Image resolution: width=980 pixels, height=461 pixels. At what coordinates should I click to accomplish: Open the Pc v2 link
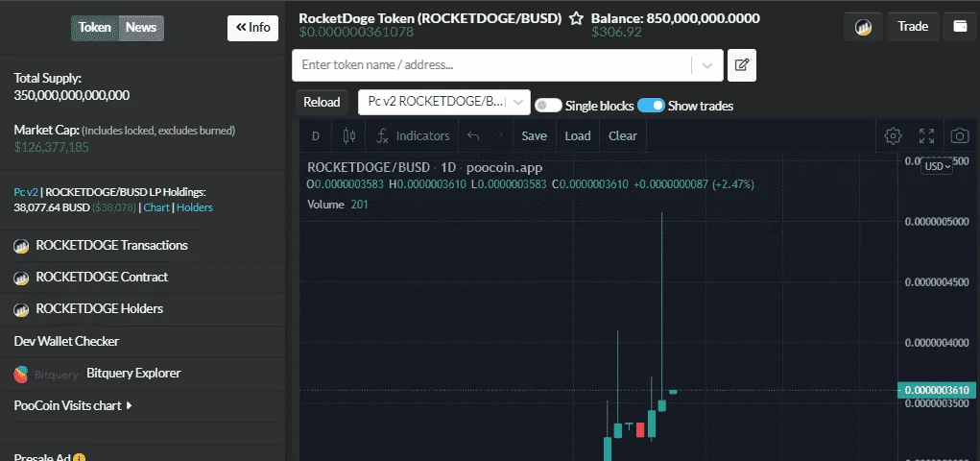tap(26, 192)
